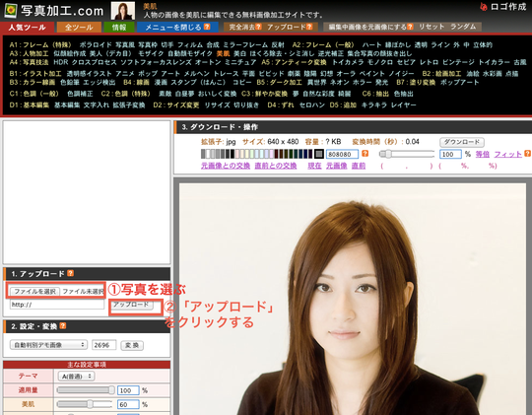Click the help icon beside 完全消去
The height and width of the screenshot is (415, 532).
(x=258, y=27)
